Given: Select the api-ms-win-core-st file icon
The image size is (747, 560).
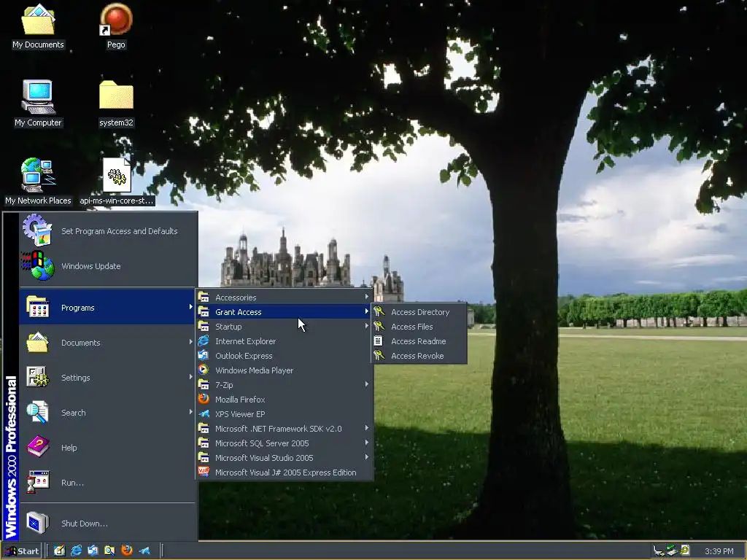Looking at the screenshot, I should point(117,182).
